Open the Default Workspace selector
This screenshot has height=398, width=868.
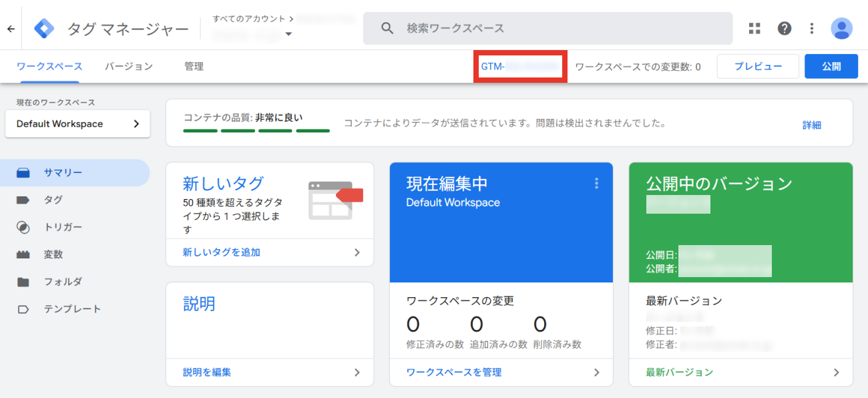coord(77,124)
